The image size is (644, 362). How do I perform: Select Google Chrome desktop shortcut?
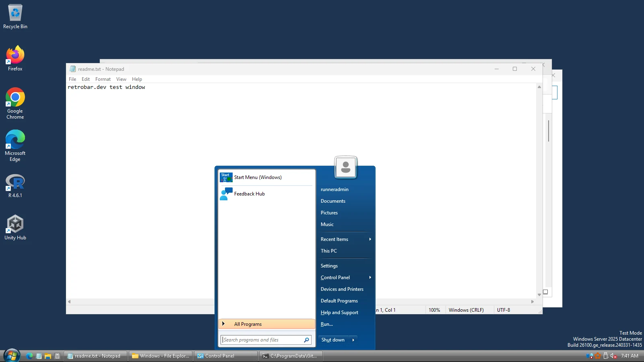pyautogui.click(x=15, y=104)
